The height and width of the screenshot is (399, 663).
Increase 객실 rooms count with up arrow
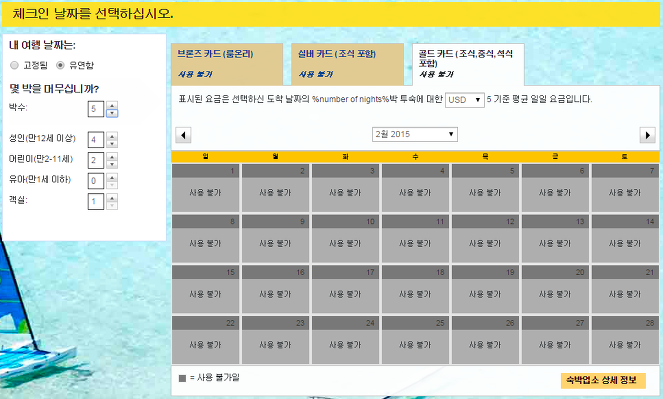pyautogui.click(x=112, y=197)
